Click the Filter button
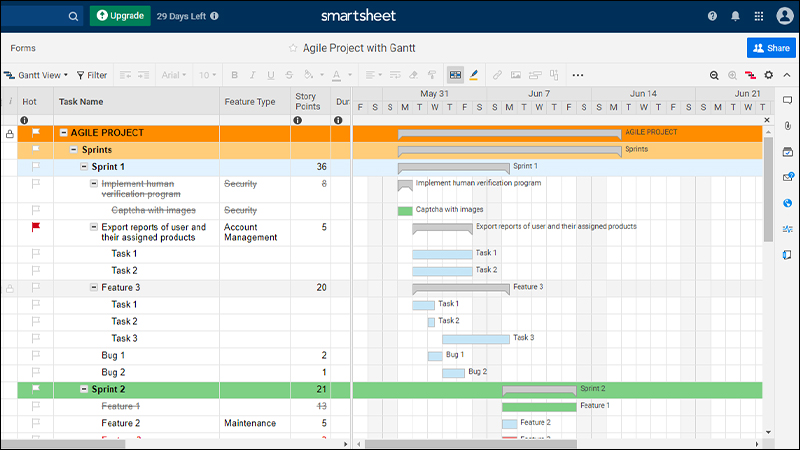Image resolution: width=800 pixels, height=450 pixels. 92,75
